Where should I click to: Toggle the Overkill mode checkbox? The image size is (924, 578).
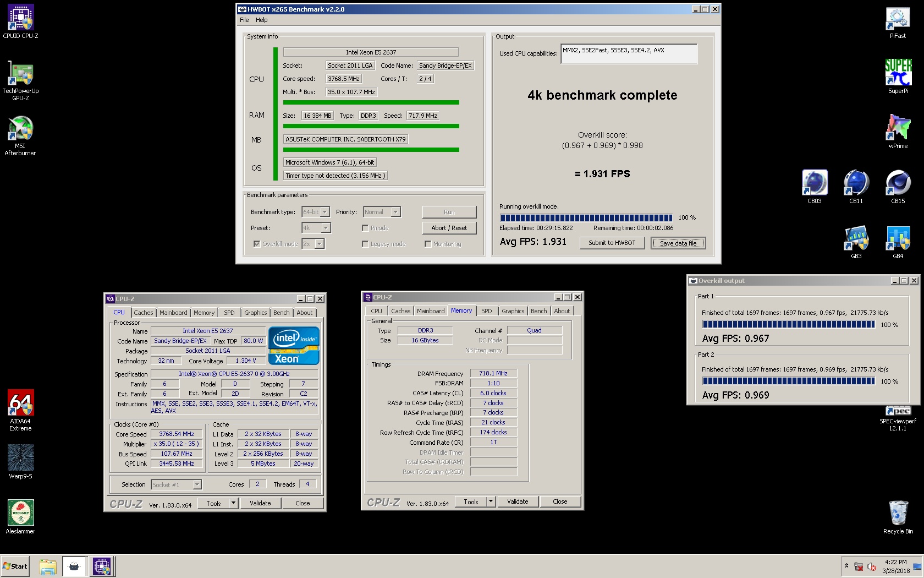click(x=257, y=244)
